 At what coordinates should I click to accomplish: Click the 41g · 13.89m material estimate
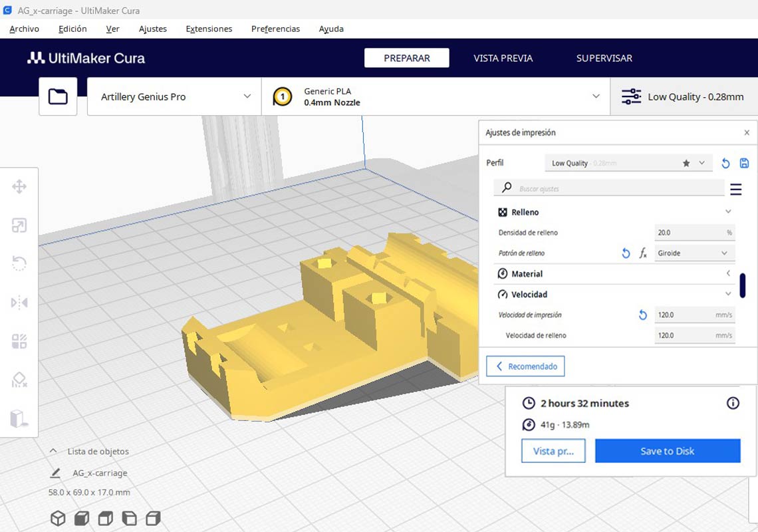pyautogui.click(x=565, y=425)
